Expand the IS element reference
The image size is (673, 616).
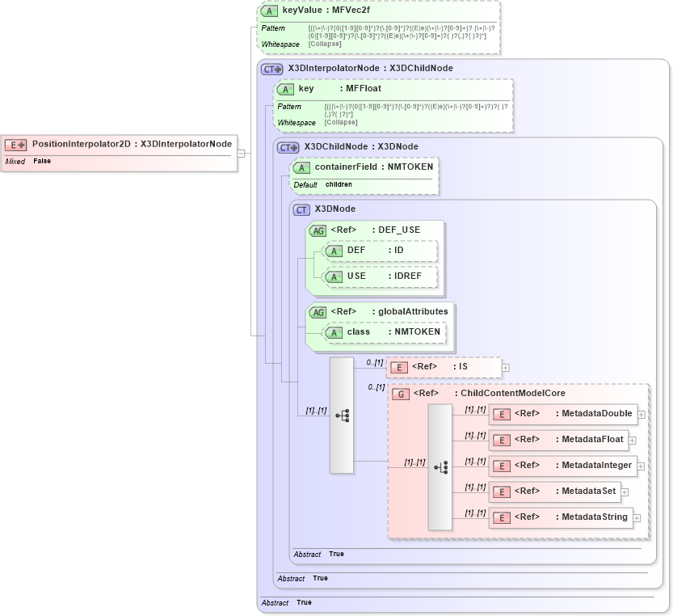(506, 368)
